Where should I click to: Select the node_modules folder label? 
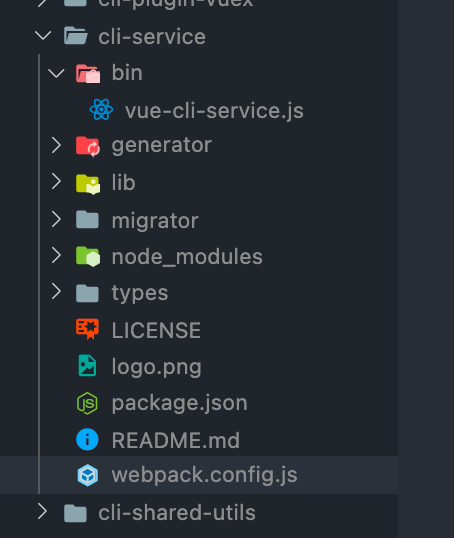coord(187,257)
